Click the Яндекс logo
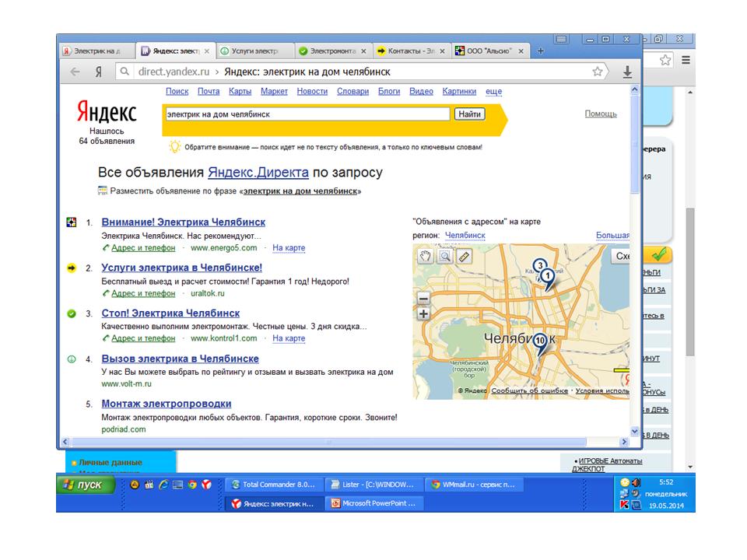Image resolution: width=747 pixels, height=560 pixels. tap(107, 112)
